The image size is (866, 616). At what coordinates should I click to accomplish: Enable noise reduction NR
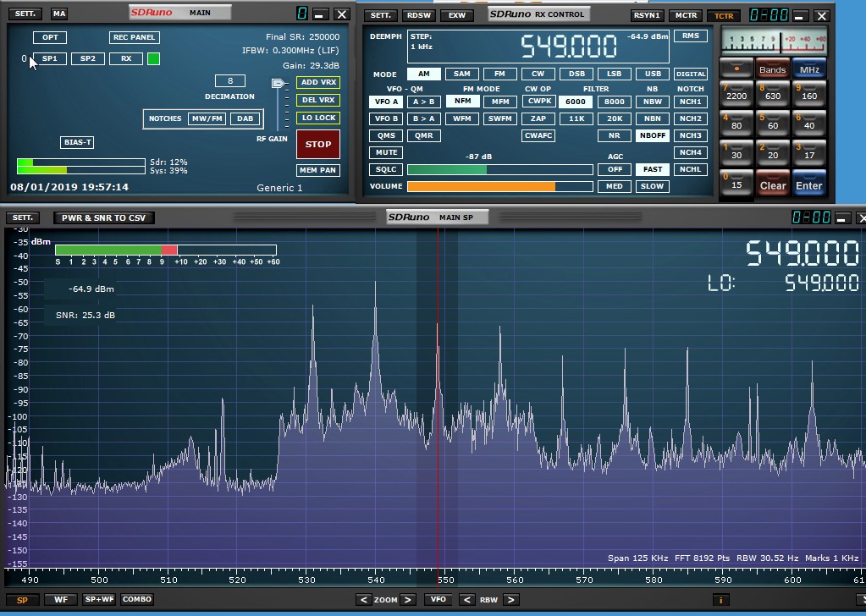click(x=614, y=135)
